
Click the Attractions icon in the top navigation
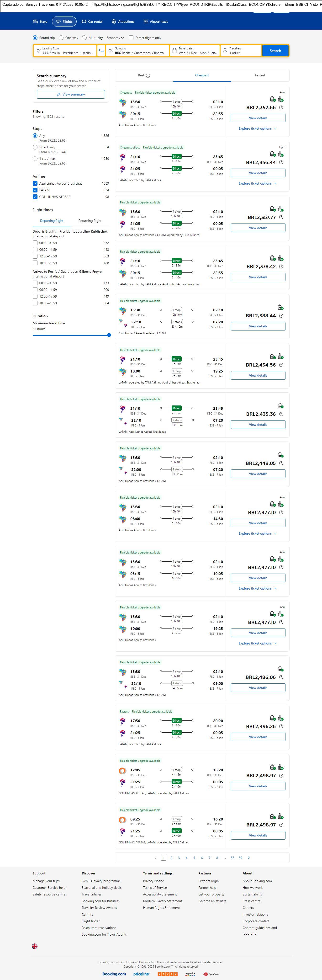point(114,22)
